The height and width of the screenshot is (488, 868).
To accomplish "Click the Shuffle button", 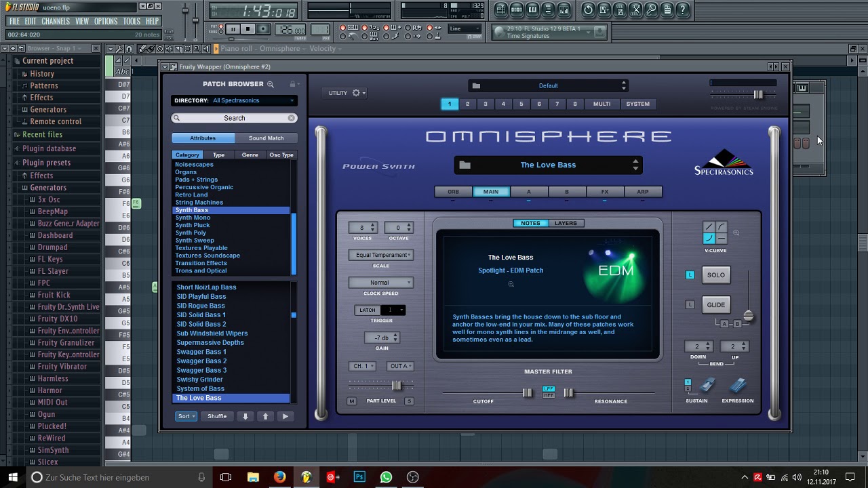I will [x=217, y=416].
